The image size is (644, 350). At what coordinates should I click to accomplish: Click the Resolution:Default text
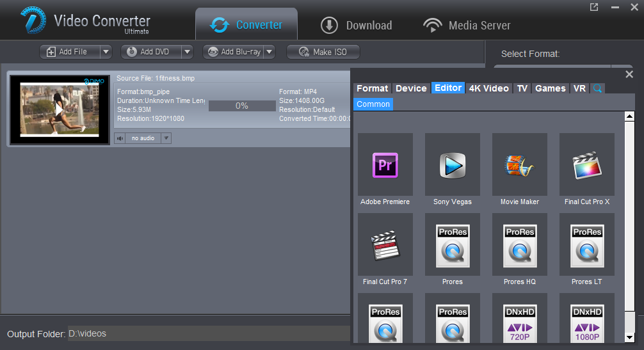click(307, 109)
